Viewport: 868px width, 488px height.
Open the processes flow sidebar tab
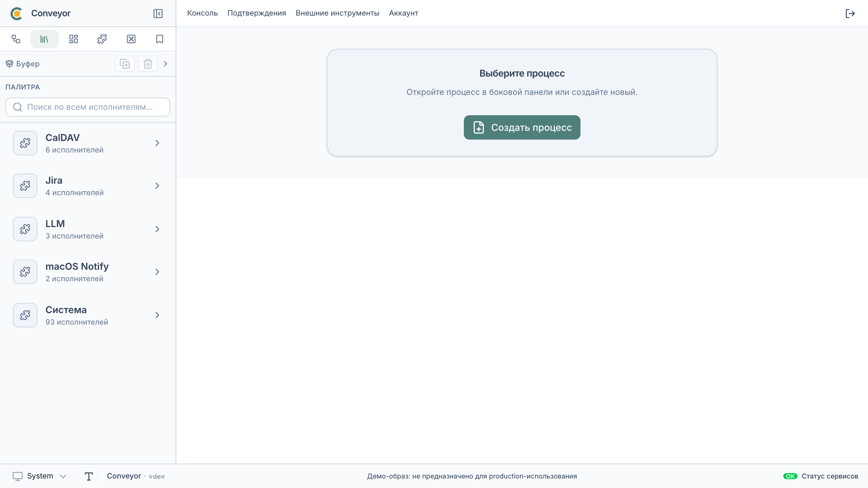pyautogui.click(x=16, y=39)
